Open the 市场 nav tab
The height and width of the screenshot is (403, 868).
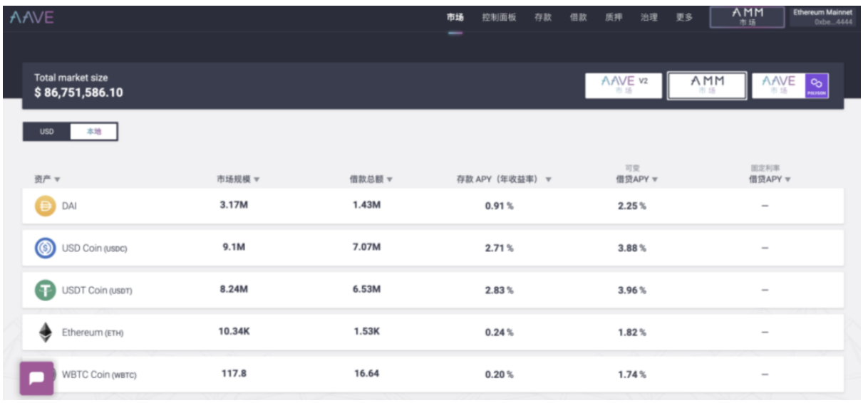455,18
